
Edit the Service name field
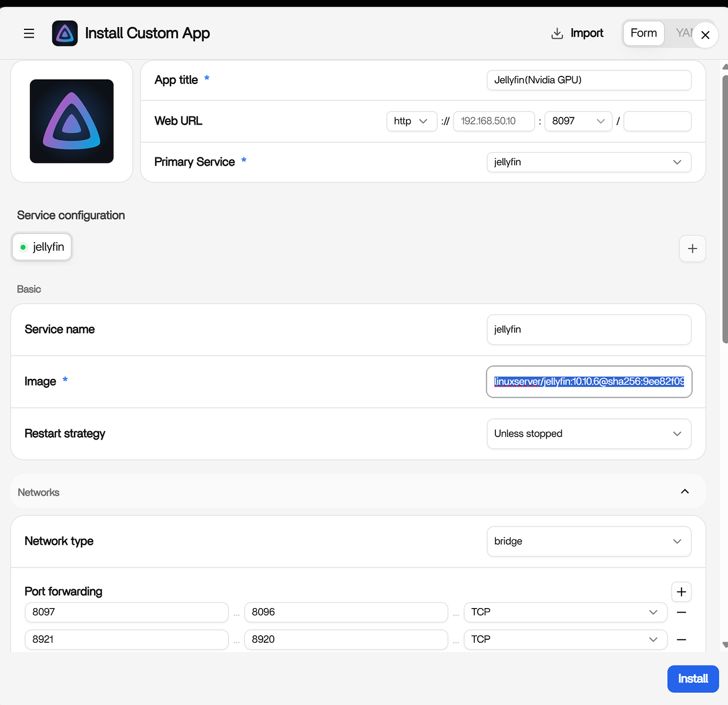589,330
